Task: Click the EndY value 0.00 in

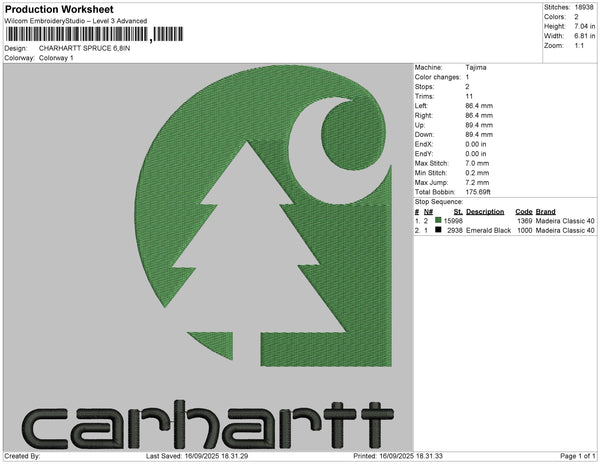Action: click(x=476, y=154)
